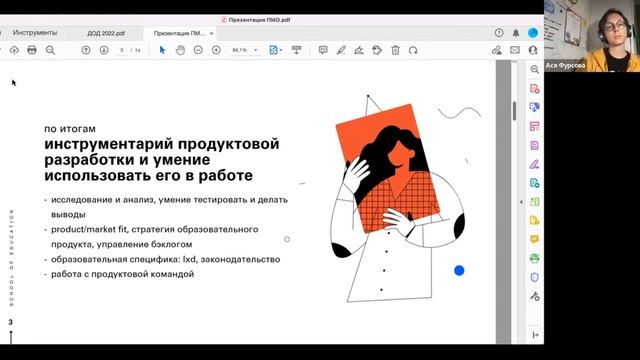Click the scrolling mode toolbar icon

(x=296, y=50)
